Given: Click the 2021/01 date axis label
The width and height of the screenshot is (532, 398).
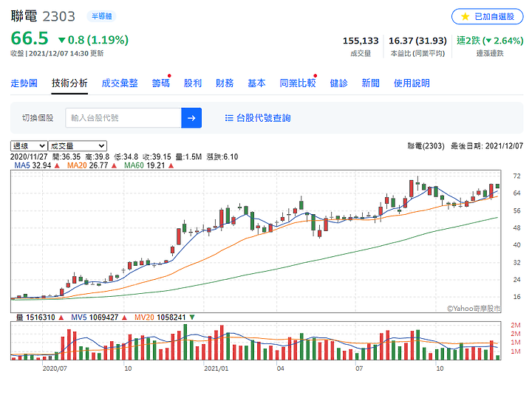Looking at the screenshot, I should 216,368.
